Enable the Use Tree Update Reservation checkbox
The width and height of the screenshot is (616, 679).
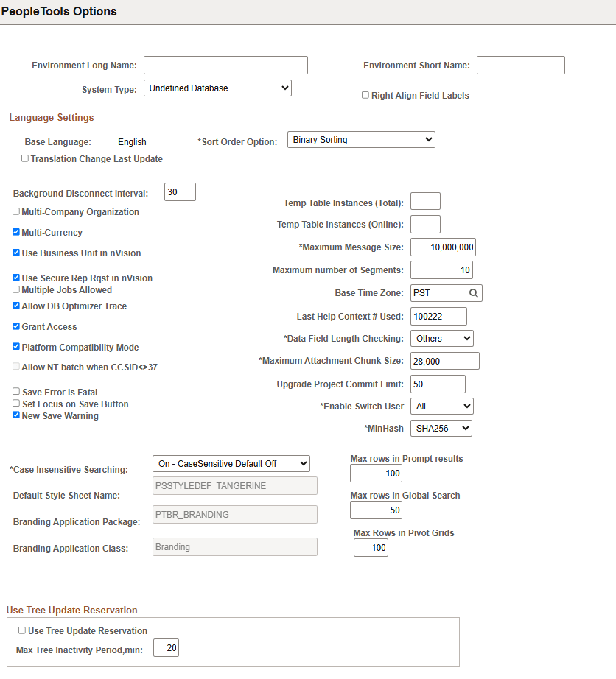coord(21,630)
